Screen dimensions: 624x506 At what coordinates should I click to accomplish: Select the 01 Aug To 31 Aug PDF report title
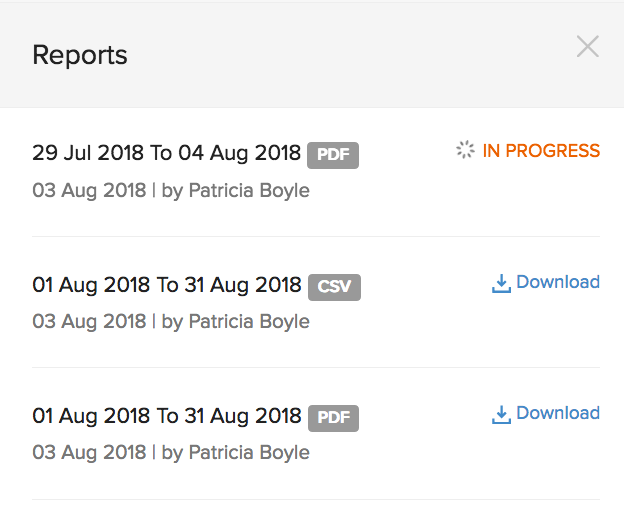click(x=166, y=416)
